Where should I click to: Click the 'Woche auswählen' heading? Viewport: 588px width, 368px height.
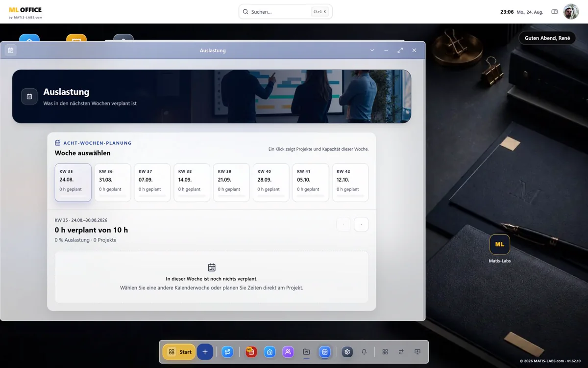(83, 153)
